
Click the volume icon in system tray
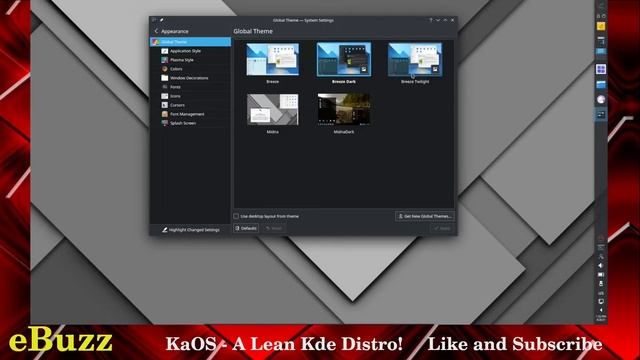coord(601,265)
